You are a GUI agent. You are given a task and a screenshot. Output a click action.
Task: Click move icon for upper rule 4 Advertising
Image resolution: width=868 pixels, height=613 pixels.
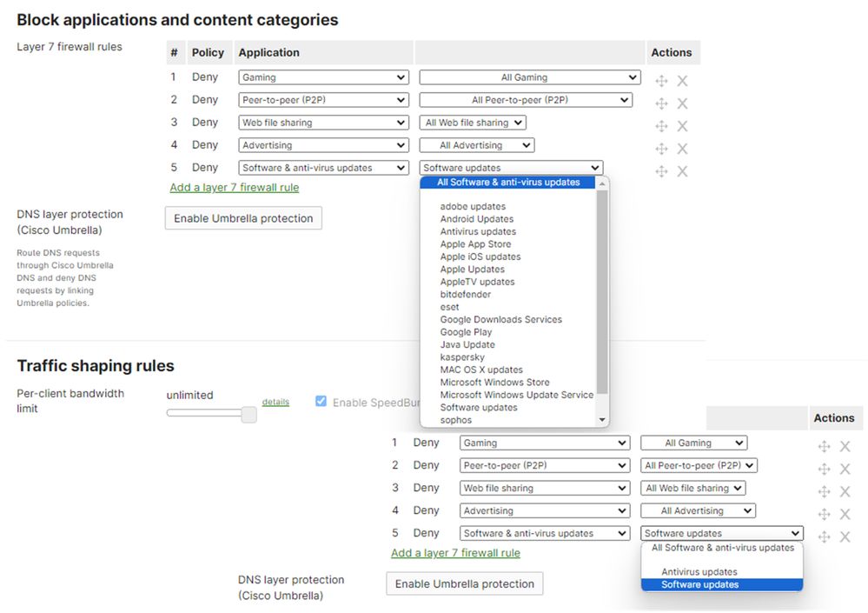(661, 149)
